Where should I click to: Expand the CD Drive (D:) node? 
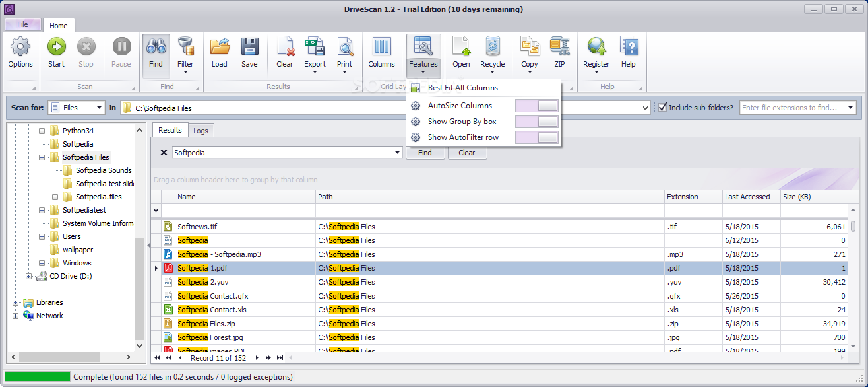(29, 276)
